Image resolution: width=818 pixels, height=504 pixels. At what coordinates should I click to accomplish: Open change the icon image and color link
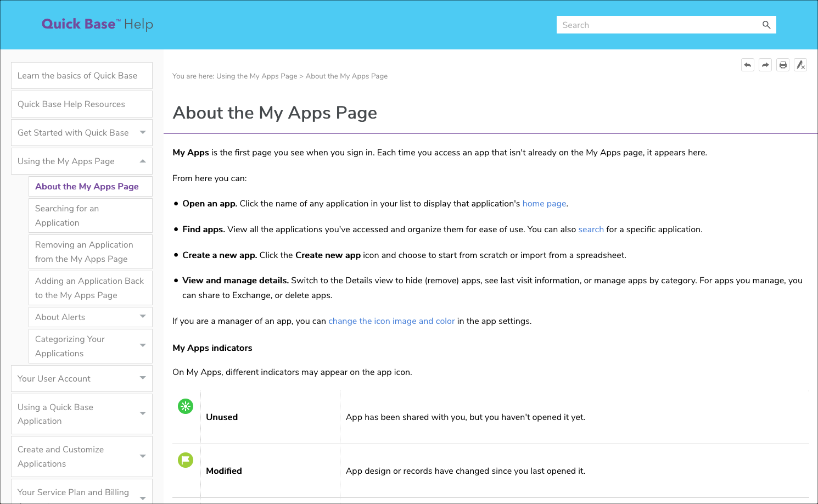pos(391,321)
